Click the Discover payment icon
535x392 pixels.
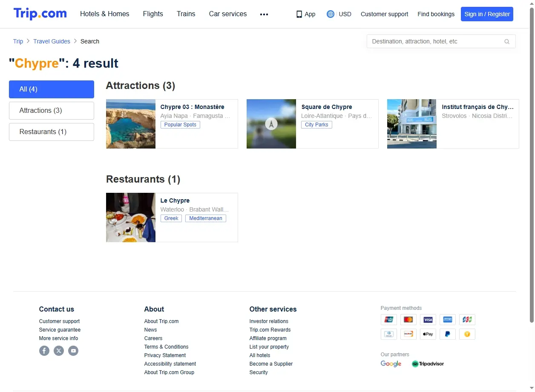(x=408, y=334)
